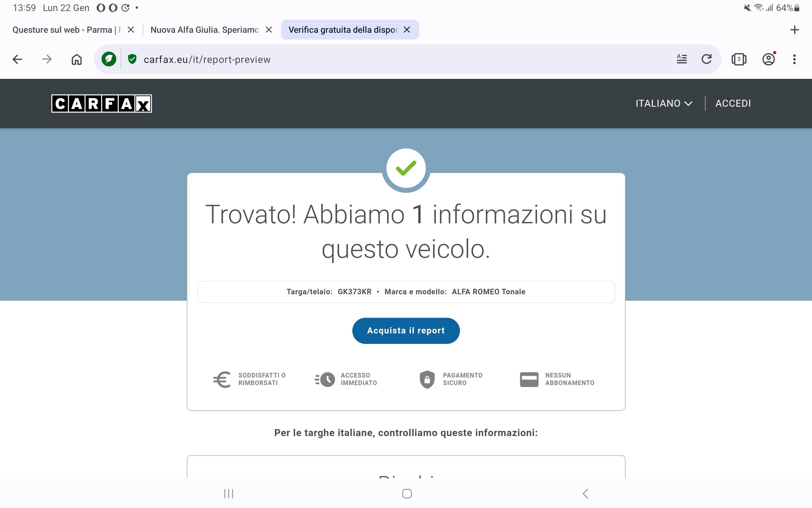Click the clock Accesso immediato icon
Image resolution: width=812 pixels, height=508 pixels.
pos(325,379)
